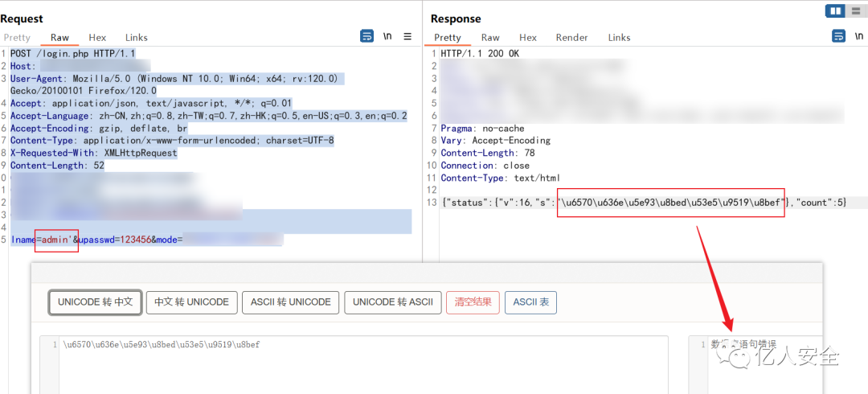Image resolution: width=868 pixels, height=394 pixels.
Task: Click the red 清空结果 button
Action: [x=473, y=302]
